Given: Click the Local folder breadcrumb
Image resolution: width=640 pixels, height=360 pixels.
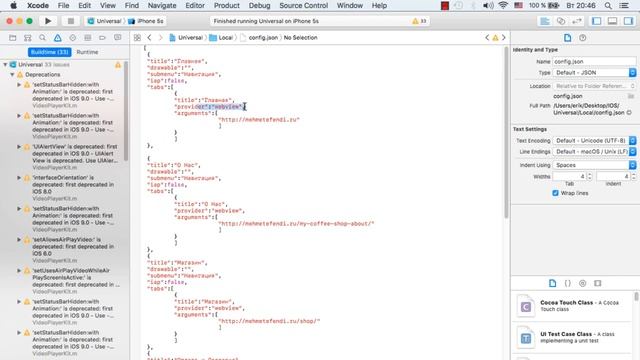Looking at the screenshot, I should click(x=222, y=38).
